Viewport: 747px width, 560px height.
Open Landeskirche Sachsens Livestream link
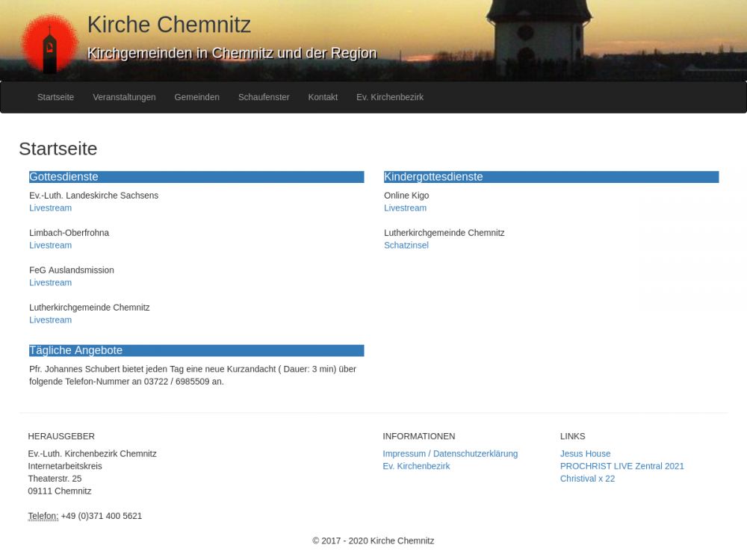50,208
